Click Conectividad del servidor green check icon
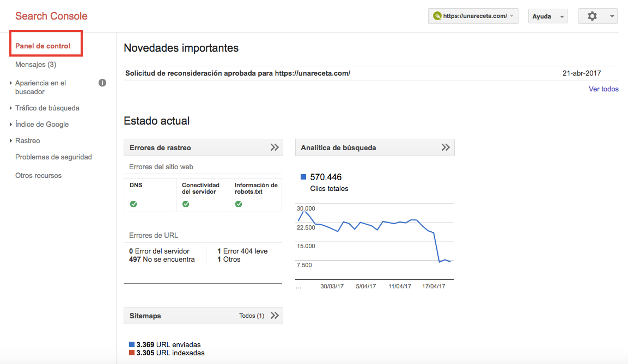The image size is (628, 364). click(x=186, y=204)
